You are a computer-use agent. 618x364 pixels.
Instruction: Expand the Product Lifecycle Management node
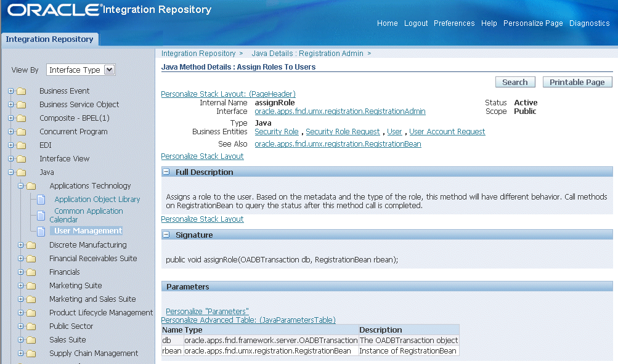(21, 312)
